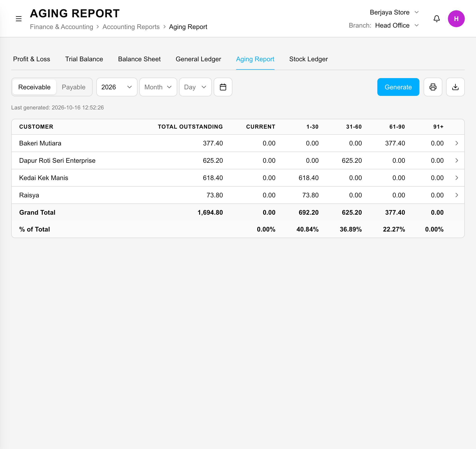Click Kedai Kek Manis 1-30 value 618.40
This screenshot has width=476, height=449.
click(x=309, y=178)
